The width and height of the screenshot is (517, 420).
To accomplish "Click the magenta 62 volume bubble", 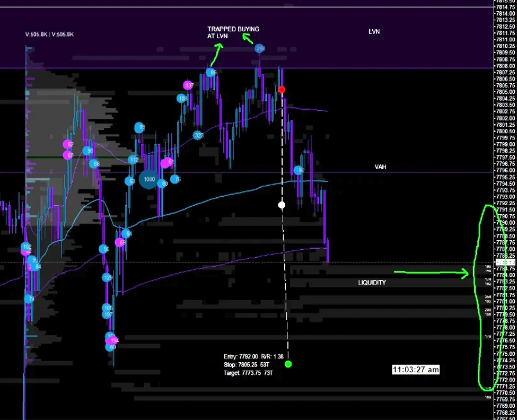I will click(x=68, y=144).
